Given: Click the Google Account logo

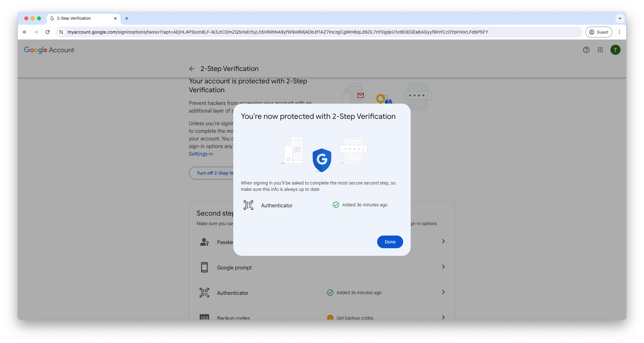Looking at the screenshot, I should click(49, 50).
